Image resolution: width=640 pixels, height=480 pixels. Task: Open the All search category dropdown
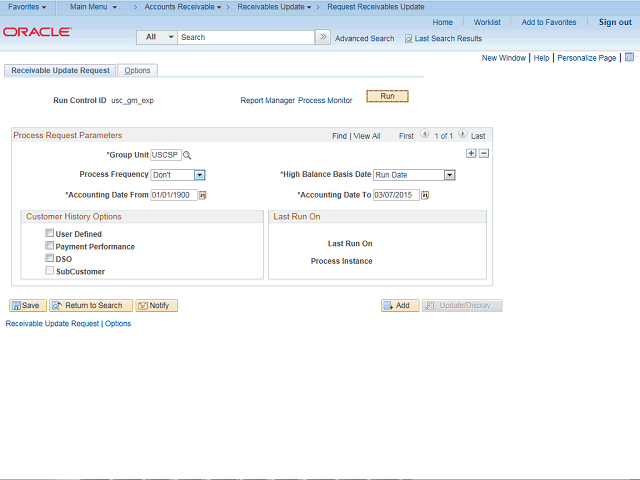pos(157,37)
